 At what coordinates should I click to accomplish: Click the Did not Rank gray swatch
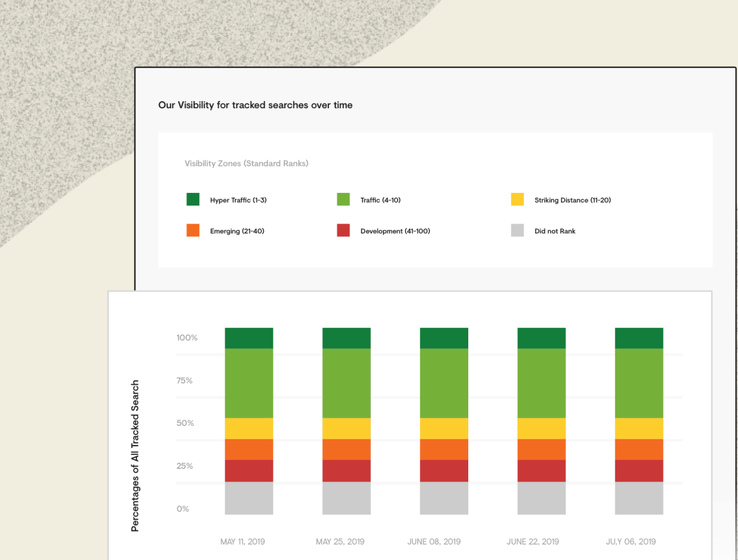[517, 230]
